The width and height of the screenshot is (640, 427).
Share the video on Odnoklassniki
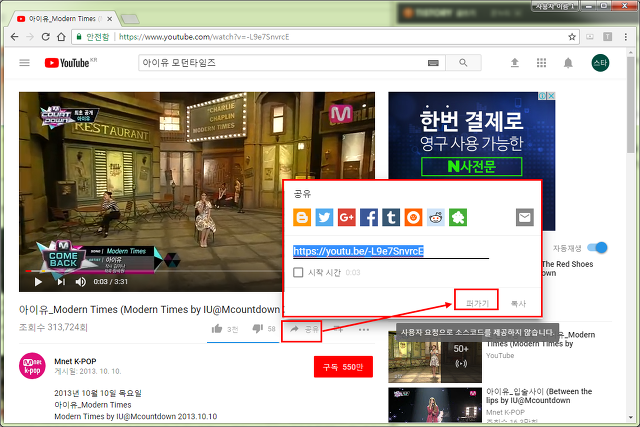coord(413,217)
